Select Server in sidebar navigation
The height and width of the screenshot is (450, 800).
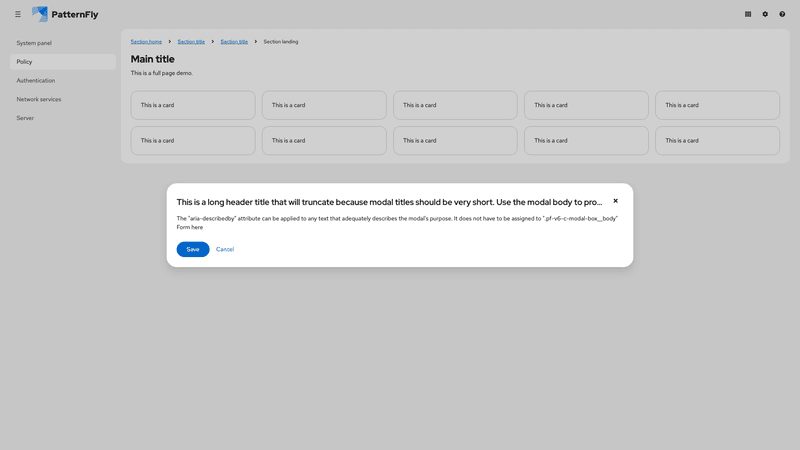tap(25, 118)
